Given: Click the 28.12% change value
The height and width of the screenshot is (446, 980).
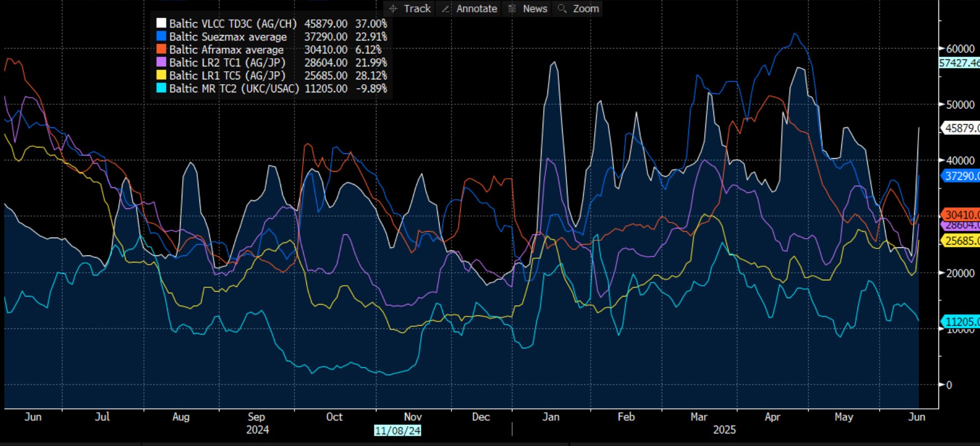Looking at the screenshot, I should 371,76.
